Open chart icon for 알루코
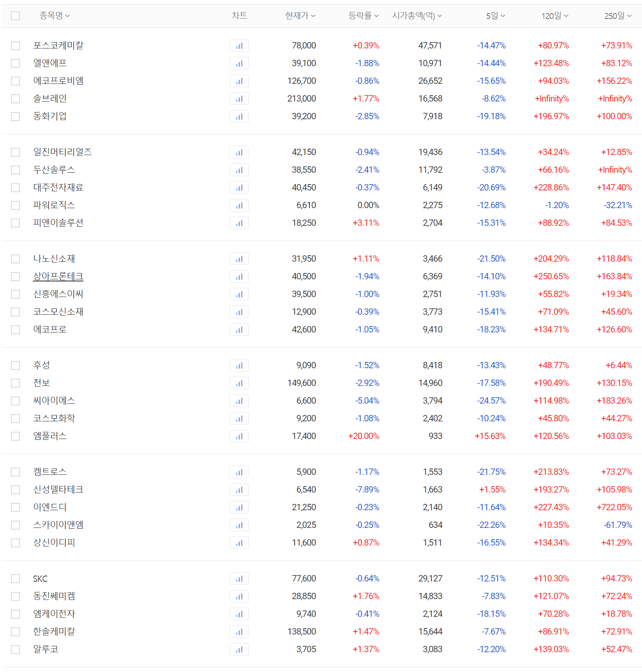The image size is (642, 672). coord(239,649)
